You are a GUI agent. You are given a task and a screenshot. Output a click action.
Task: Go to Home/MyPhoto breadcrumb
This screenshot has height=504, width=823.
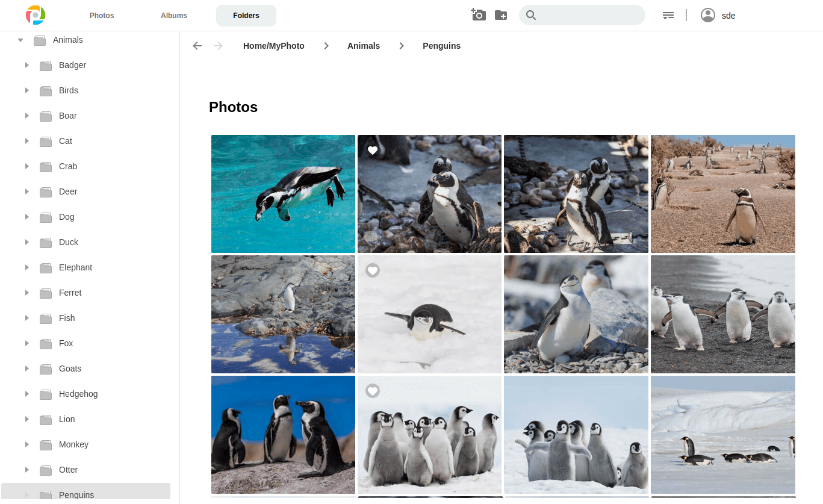tap(274, 46)
